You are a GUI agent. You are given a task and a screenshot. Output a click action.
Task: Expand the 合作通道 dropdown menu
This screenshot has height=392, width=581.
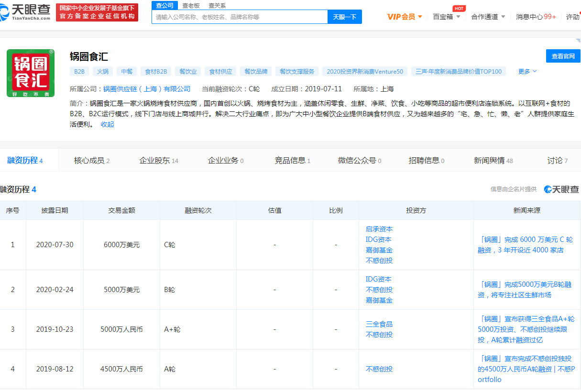pyautogui.click(x=488, y=17)
